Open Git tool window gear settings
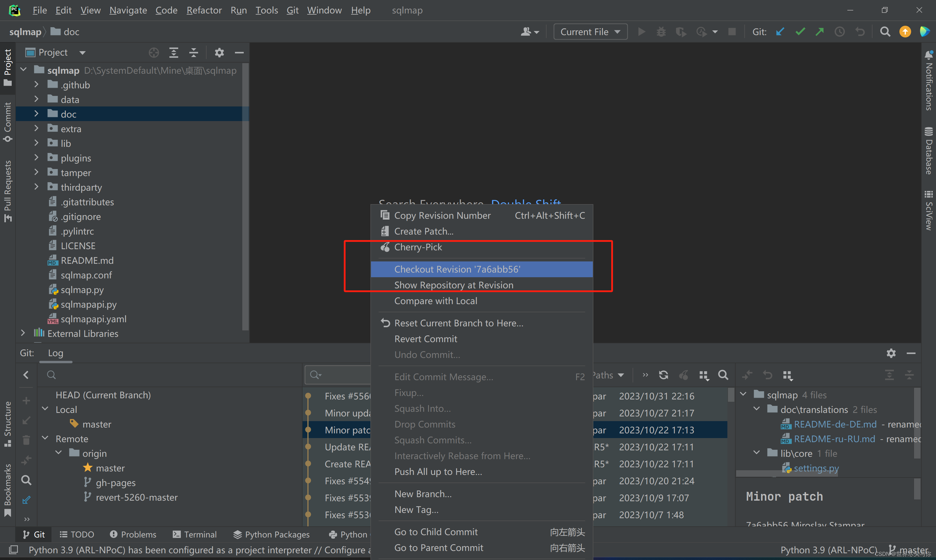 891,353
